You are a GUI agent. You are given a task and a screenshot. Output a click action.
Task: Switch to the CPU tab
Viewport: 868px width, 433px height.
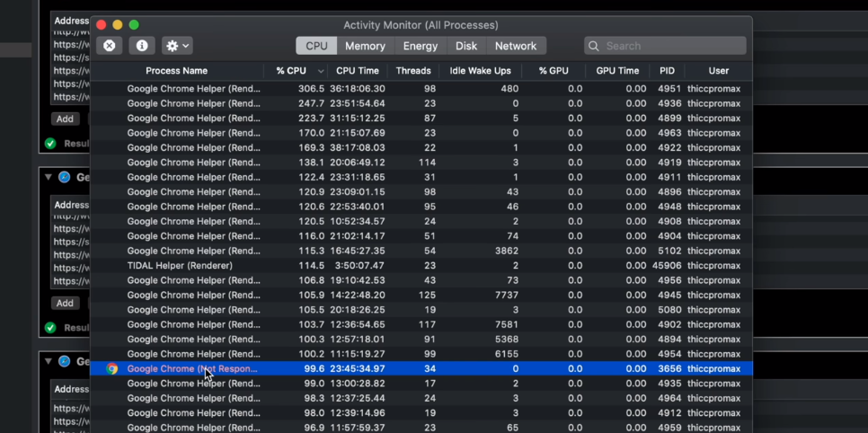[316, 46]
